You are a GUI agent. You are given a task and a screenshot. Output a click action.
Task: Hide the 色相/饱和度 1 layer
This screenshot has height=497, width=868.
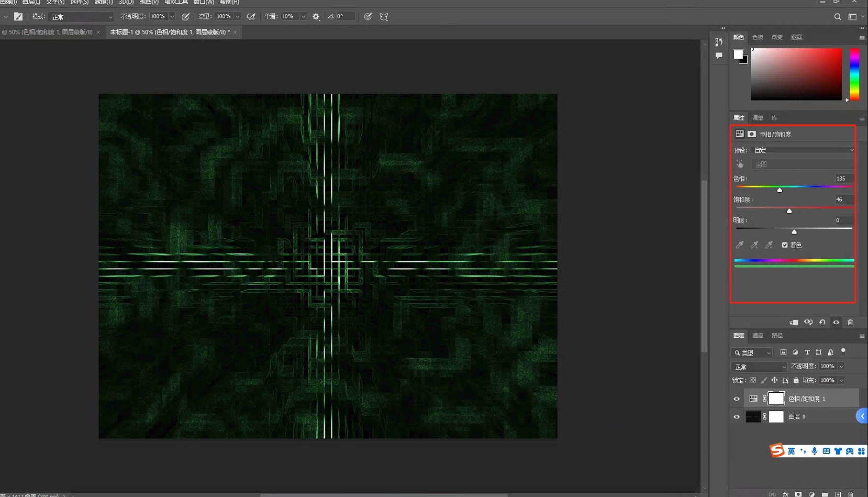click(737, 399)
